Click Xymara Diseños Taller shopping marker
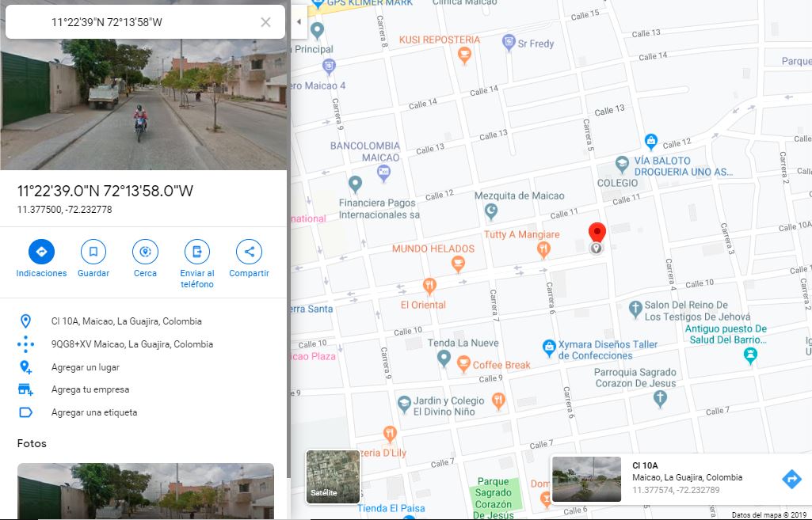The width and height of the screenshot is (812, 520). 549,347
